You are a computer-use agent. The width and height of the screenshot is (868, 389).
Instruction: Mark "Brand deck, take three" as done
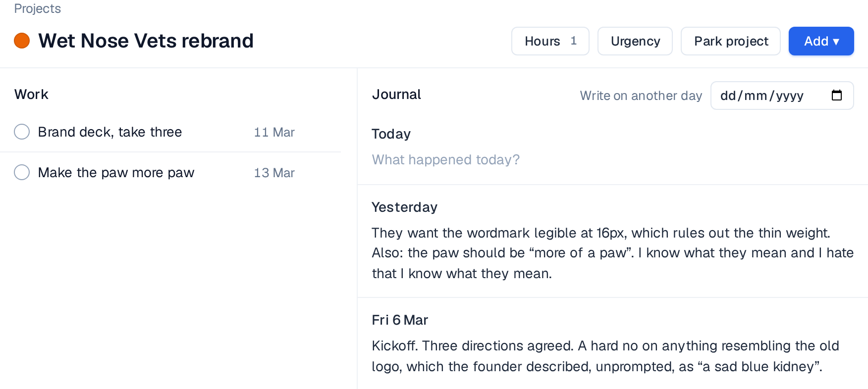22,132
